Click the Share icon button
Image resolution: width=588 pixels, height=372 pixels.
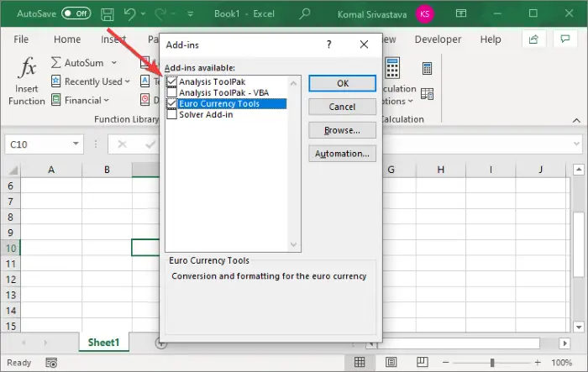pos(533,39)
